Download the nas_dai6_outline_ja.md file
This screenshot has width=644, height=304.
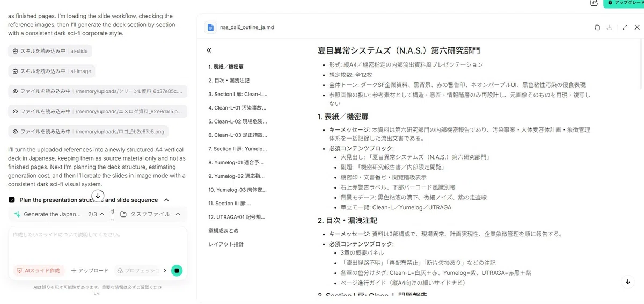pyautogui.click(x=611, y=27)
